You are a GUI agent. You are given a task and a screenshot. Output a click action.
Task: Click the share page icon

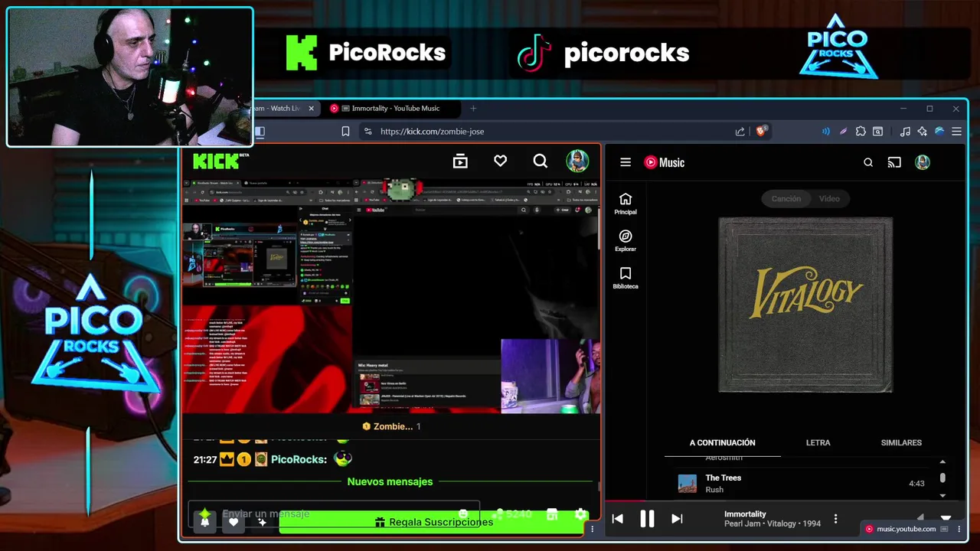tap(740, 132)
